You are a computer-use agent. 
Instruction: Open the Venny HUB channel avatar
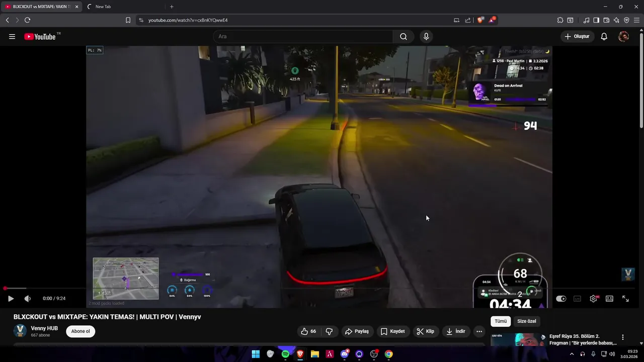[20, 331]
